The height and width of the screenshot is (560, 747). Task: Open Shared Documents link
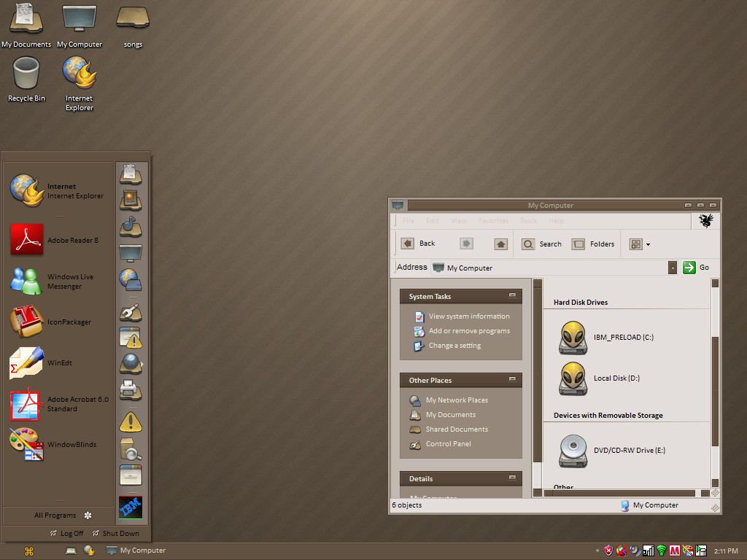[x=449, y=429]
